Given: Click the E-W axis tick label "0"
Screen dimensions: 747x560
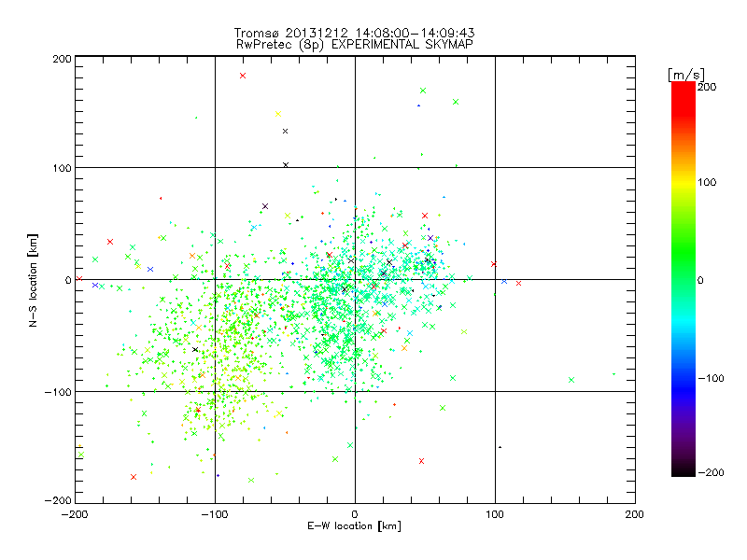Looking at the screenshot, I should [x=355, y=514].
